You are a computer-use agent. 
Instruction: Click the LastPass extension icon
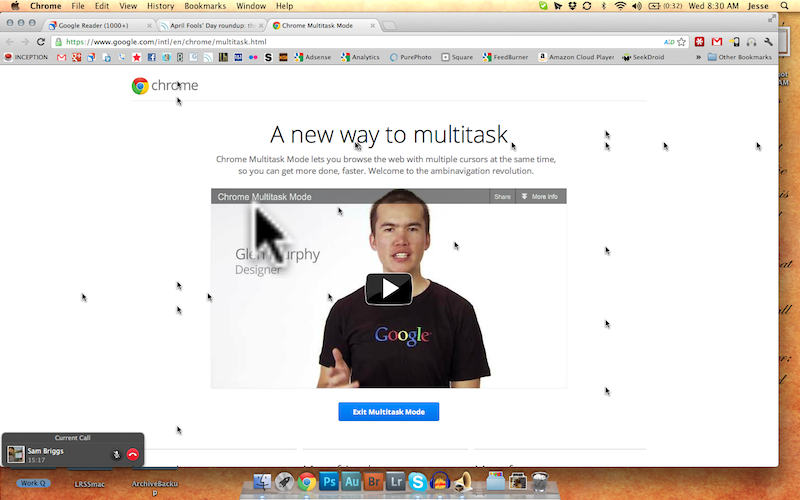click(x=699, y=42)
